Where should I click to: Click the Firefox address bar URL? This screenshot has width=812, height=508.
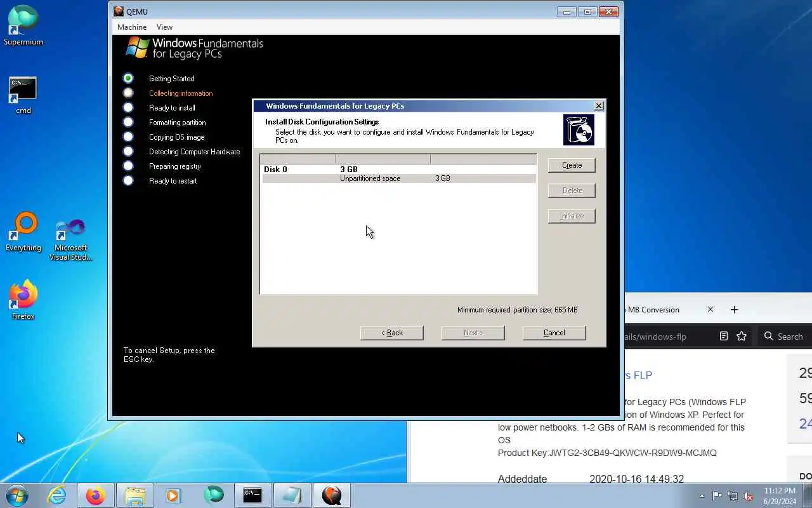click(x=655, y=337)
